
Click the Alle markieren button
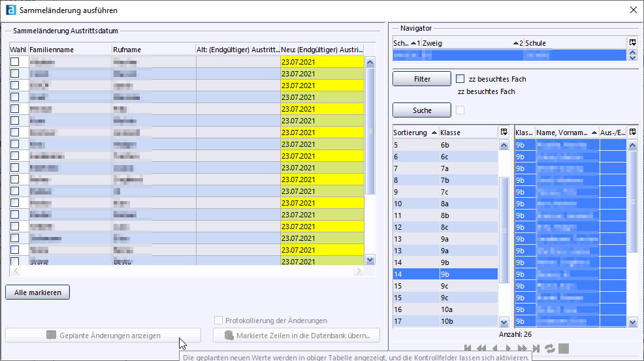[x=38, y=292]
